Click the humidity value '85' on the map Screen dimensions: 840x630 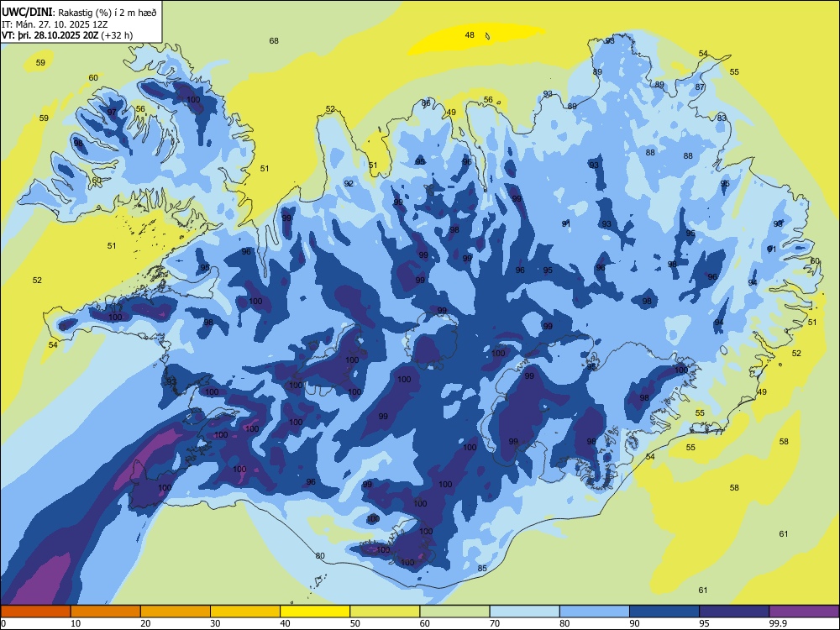pyautogui.click(x=482, y=568)
